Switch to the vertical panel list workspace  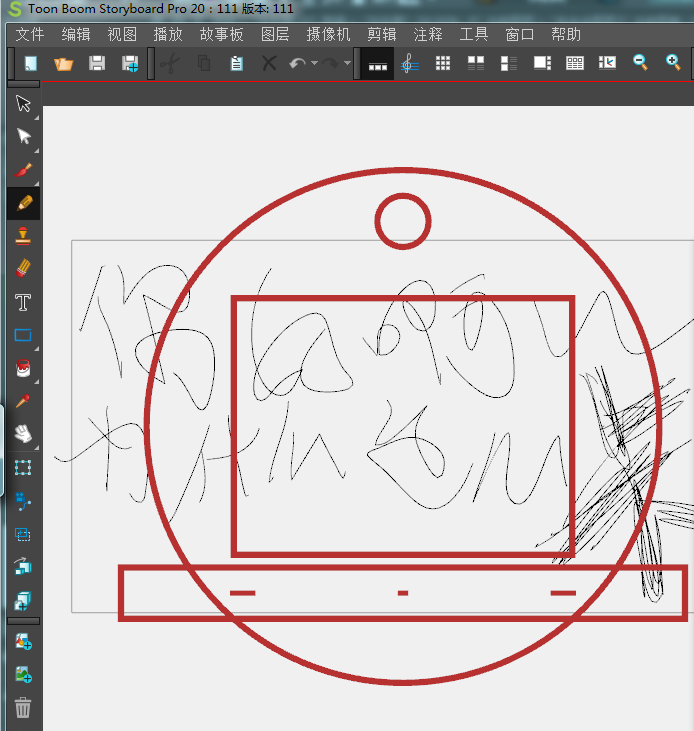pos(508,63)
